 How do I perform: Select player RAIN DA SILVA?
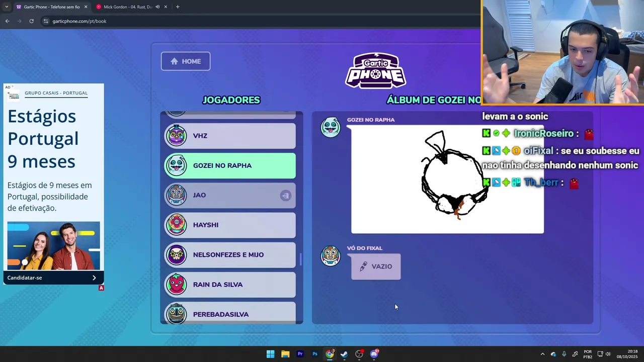point(230,285)
